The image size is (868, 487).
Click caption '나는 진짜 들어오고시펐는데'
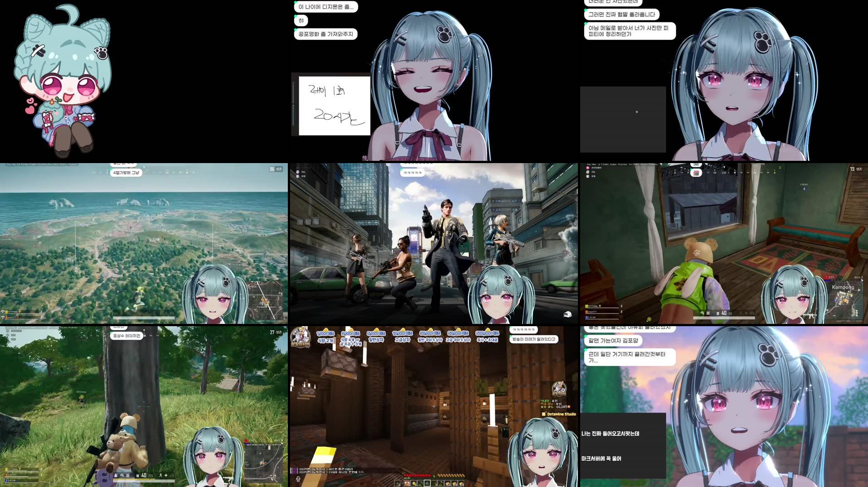(x=610, y=434)
